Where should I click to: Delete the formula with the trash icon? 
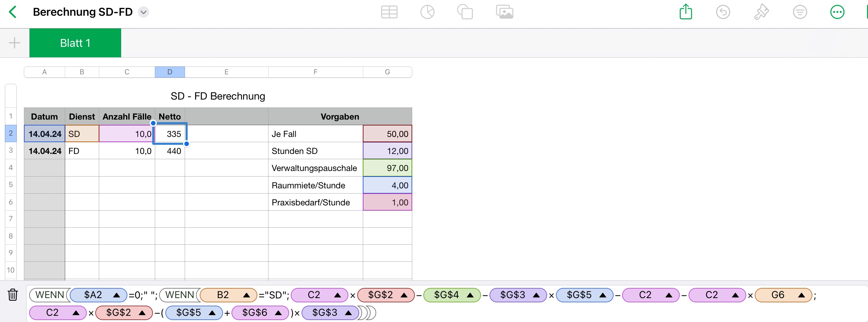13,295
